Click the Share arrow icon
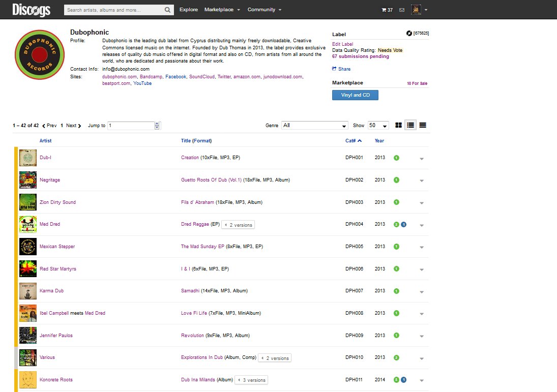Image resolution: width=557 pixels, height=392 pixels. point(334,69)
